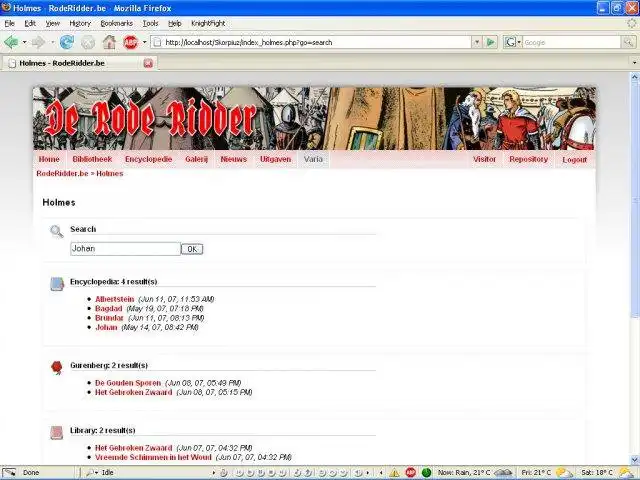This screenshot has height=480, width=640.
Task: Click the warning triangle icon in status bar
Action: click(394, 473)
